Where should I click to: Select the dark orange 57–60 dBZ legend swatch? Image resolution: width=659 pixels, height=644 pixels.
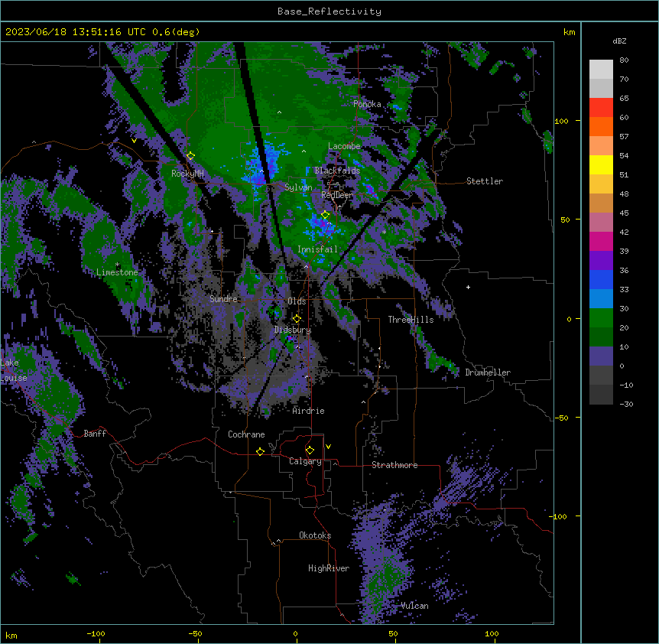pyautogui.click(x=601, y=126)
